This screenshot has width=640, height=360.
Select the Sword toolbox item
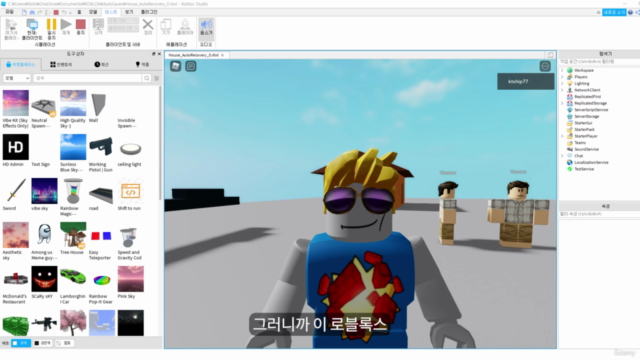[x=16, y=194]
